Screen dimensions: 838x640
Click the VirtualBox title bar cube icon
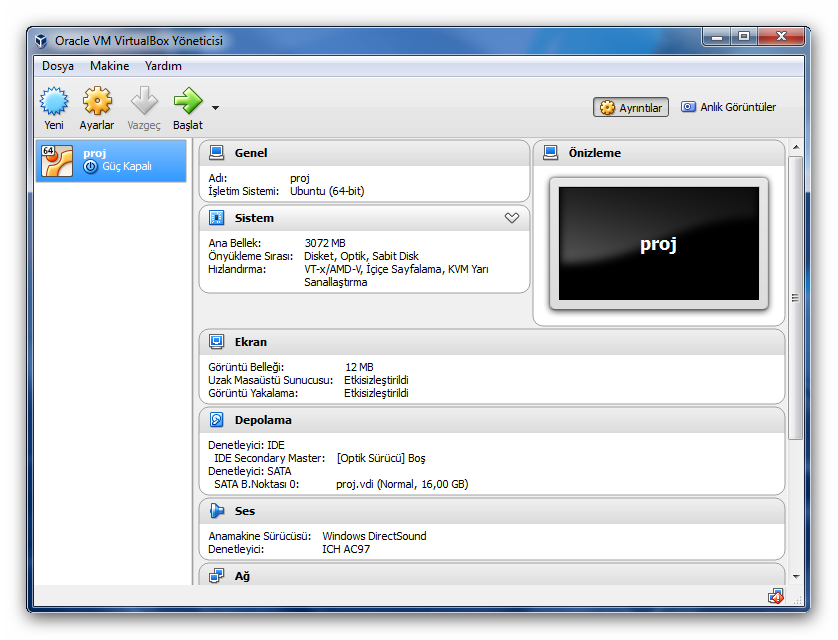click(41, 41)
